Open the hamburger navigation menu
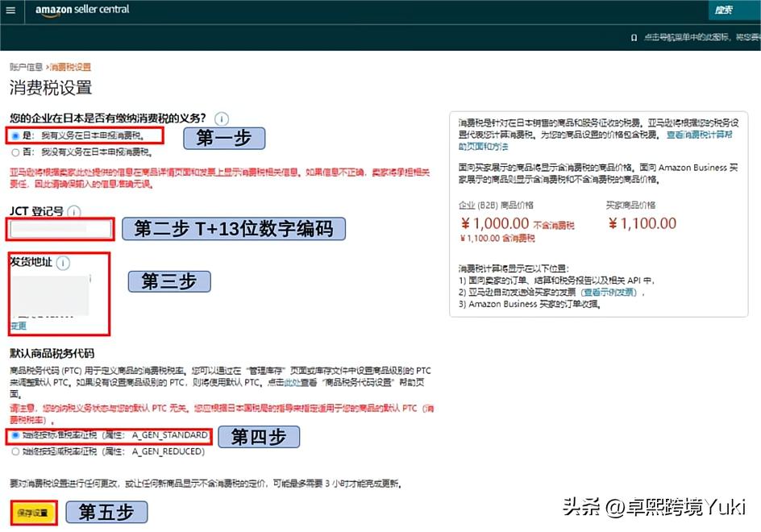Image resolution: width=761 pixels, height=532 pixels. (x=10, y=11)
